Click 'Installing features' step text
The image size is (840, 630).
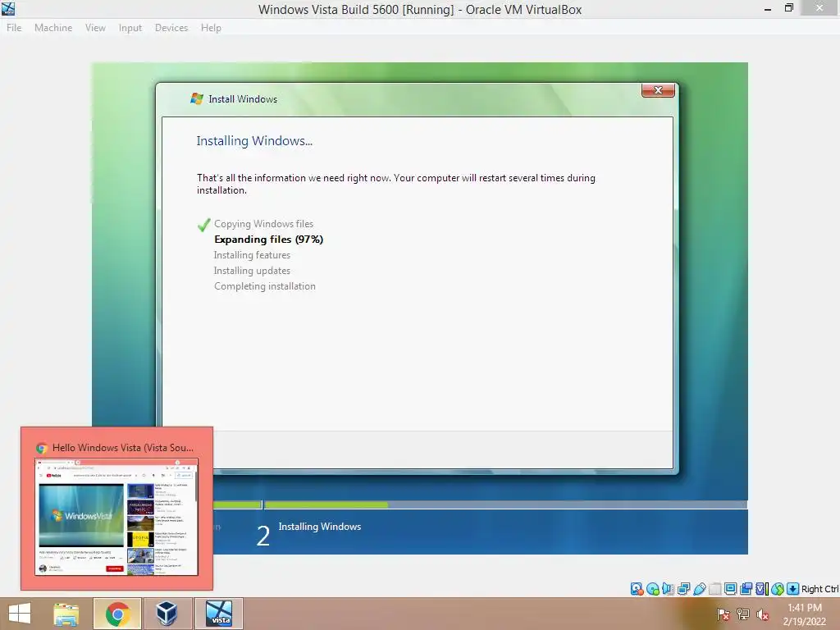point(252,255)
